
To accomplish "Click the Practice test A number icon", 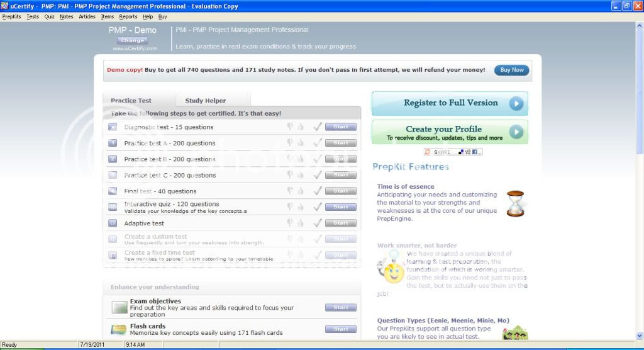I will (x=113, y=143).
